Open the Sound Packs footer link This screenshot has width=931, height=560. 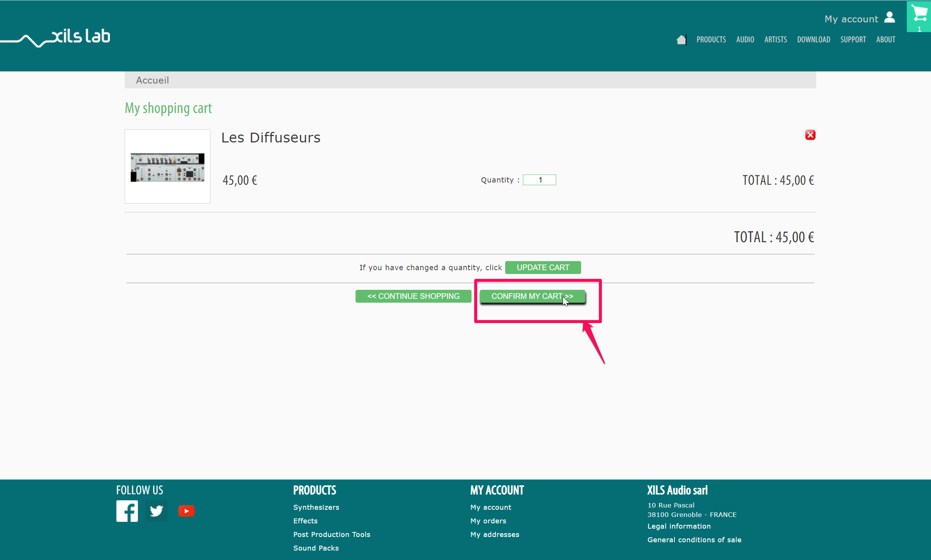[315, 548]
